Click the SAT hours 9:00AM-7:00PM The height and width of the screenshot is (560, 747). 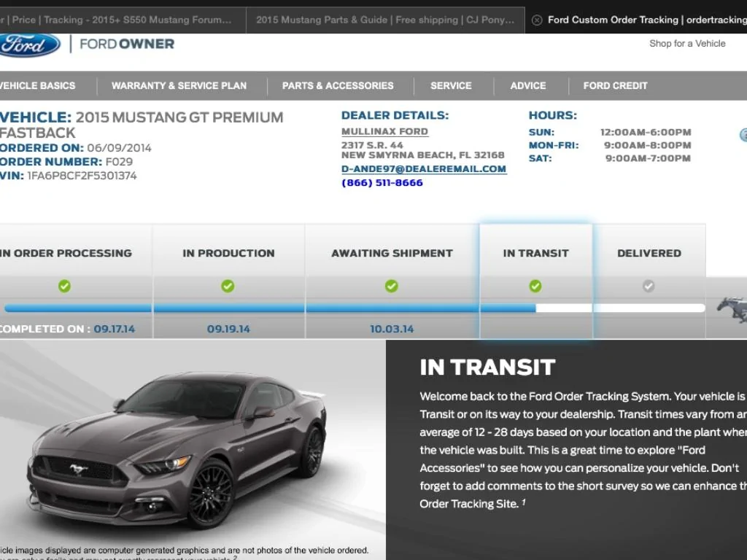tap(648, 158)
